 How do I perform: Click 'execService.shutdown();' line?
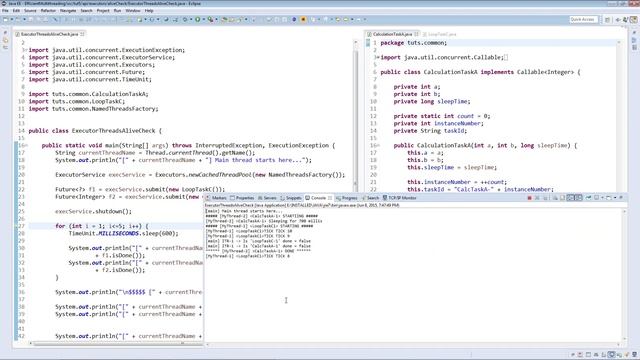(x=93, y=211)
